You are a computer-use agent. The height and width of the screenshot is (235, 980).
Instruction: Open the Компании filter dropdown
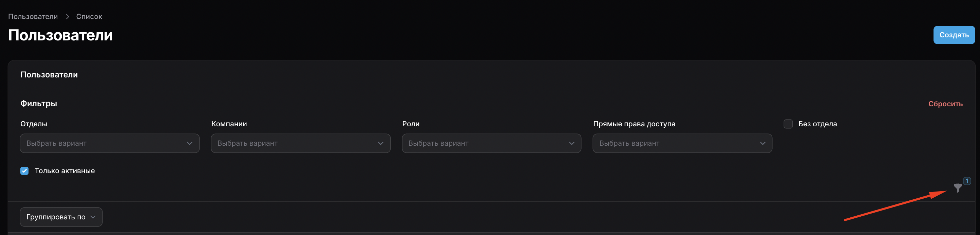293,144
